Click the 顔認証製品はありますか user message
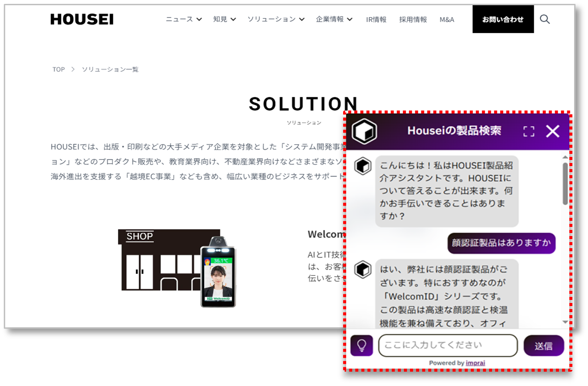Viewport: 588px width, 386px height. (502, 243)
